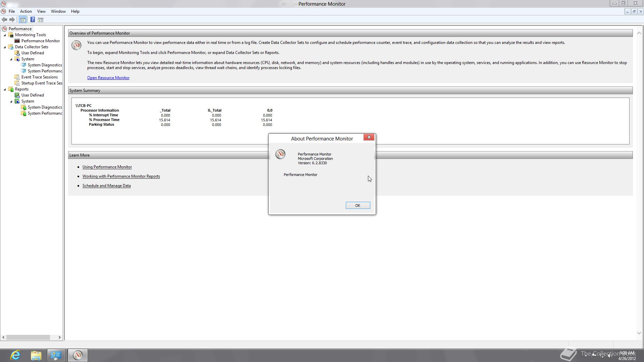Viewport: 644px width, 362px height.
Task: Click the Data Collector Sets folder icon
Action: tap(11, 47)
